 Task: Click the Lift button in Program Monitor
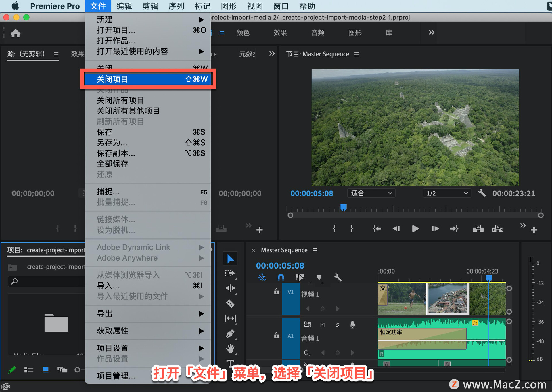(x=478, y=229)
